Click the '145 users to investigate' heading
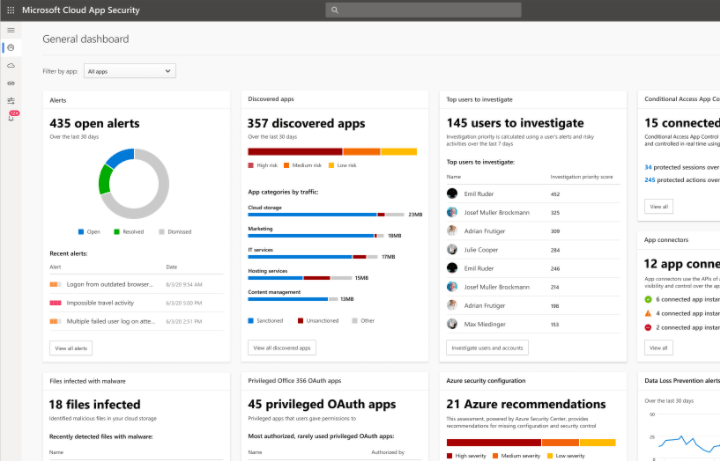720x461 pixels. 515,123
